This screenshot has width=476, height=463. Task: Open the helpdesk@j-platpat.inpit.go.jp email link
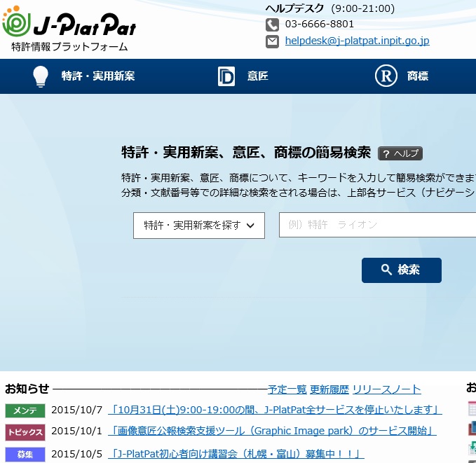tap(357, 41)
